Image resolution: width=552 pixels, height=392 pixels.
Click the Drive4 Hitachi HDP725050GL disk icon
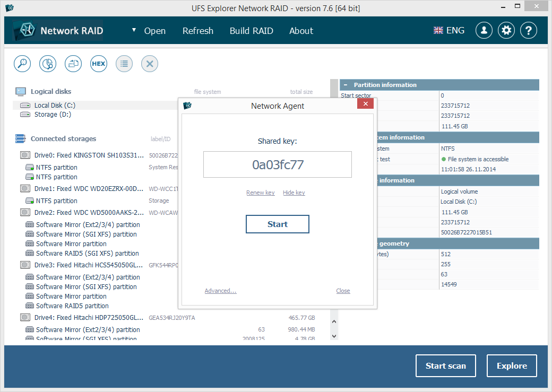click(x=25, y=317)
